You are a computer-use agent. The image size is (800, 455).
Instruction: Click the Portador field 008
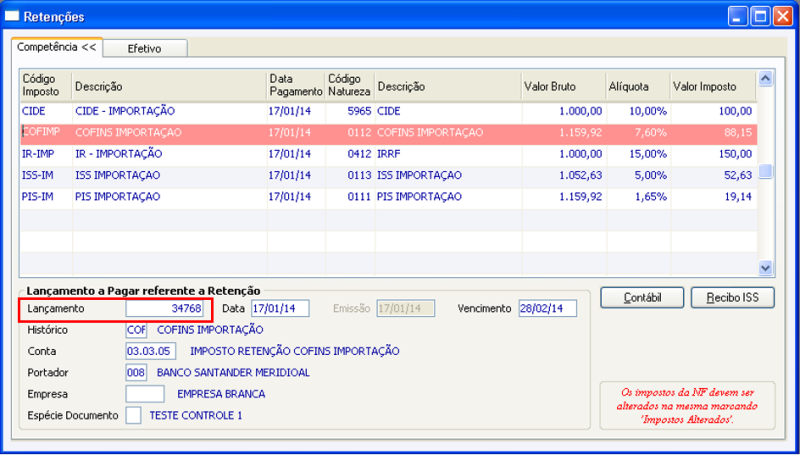click(136, 373)
